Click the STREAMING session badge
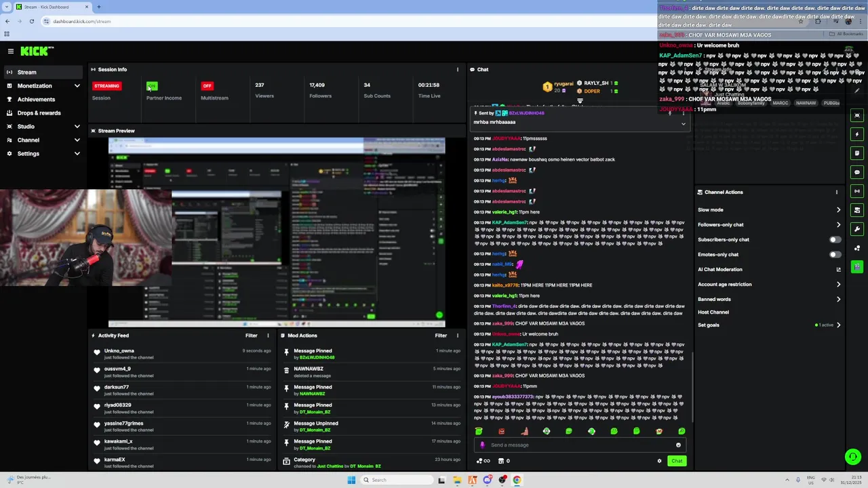 106,86
